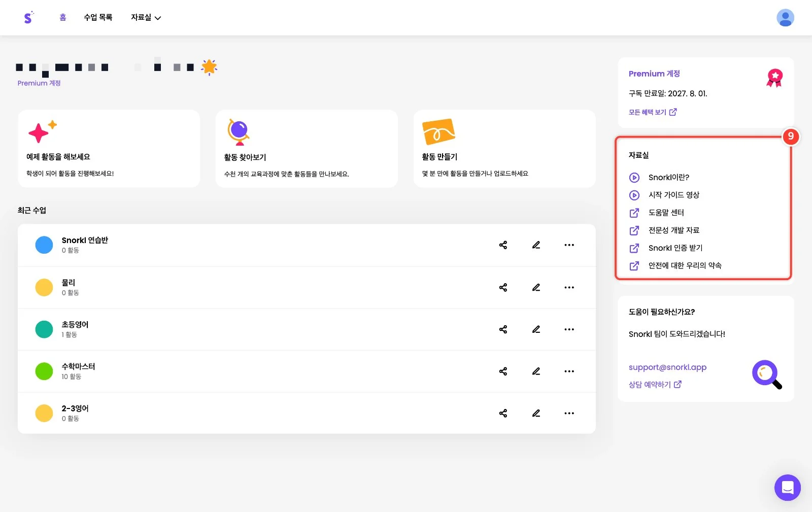812x512 pixels.
Task: Edit the 수학마스터 class
Action: point(536,371)
